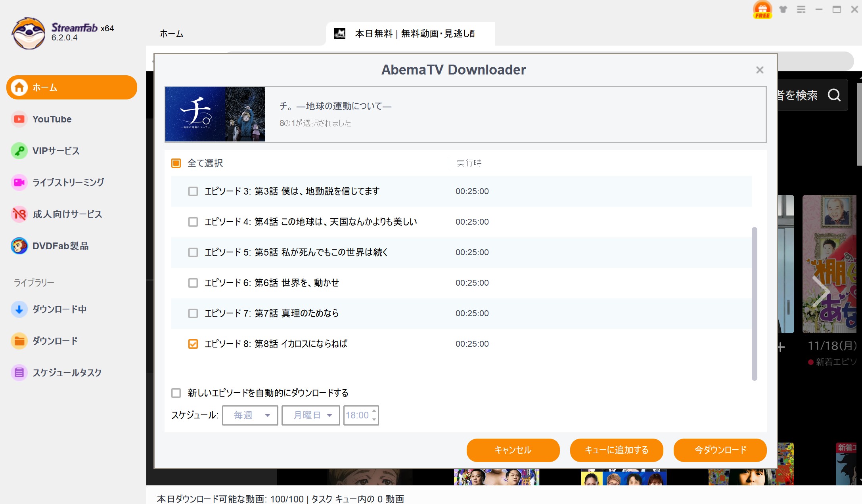Check エピソード 5 checkbox
Screen dimensions: 862x504
pyautogui.click(x=193, y=252)
